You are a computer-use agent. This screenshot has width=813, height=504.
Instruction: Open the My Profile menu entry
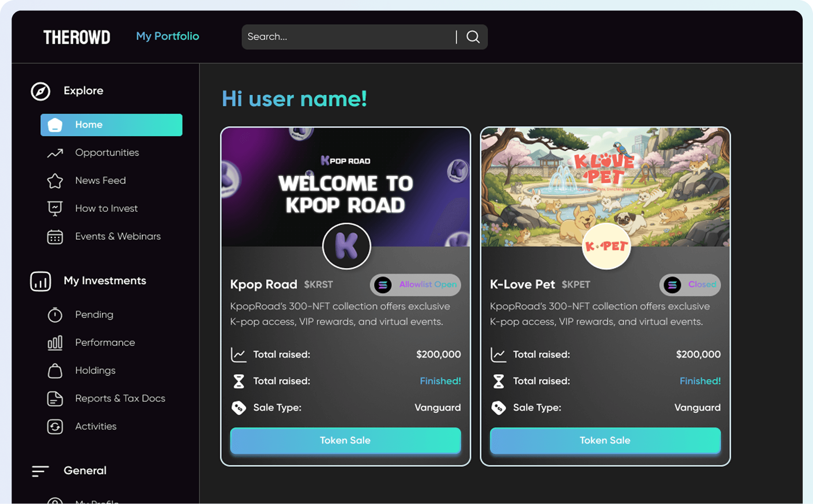(97, 501)
